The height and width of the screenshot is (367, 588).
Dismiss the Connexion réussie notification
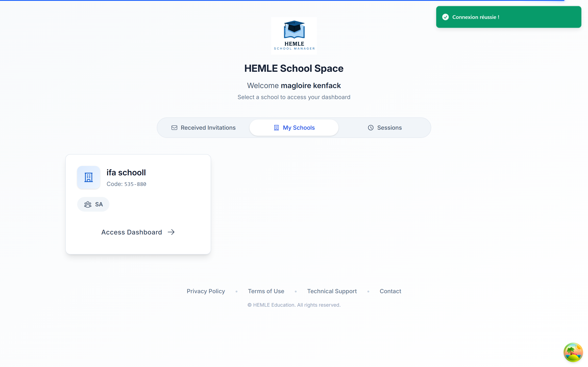(x=508, y=17)
